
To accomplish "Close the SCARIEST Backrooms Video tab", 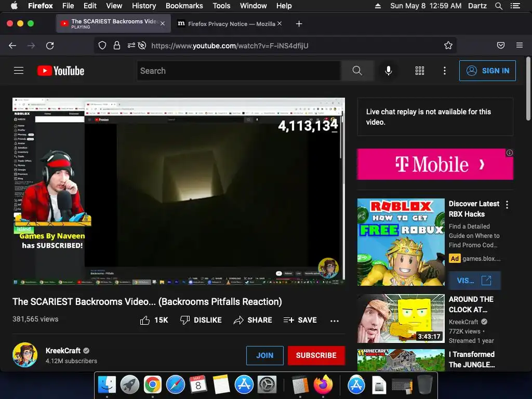I will (x=163, y=23).
